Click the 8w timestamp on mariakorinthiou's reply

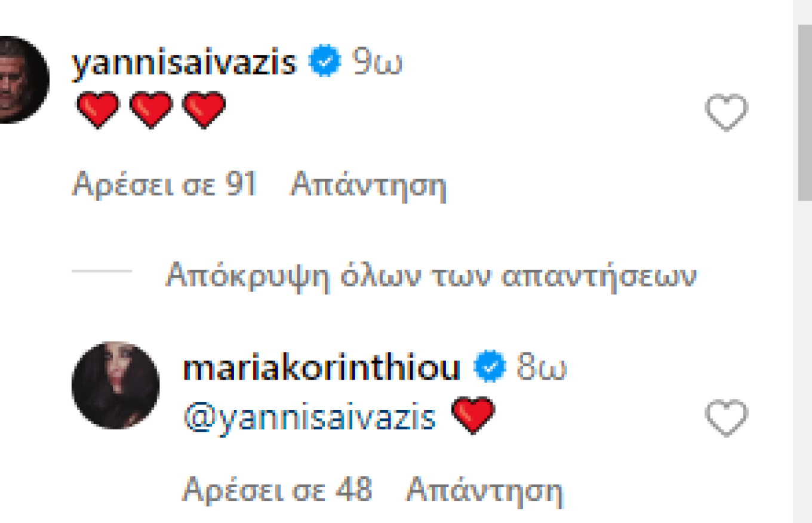tap(542, 368)
